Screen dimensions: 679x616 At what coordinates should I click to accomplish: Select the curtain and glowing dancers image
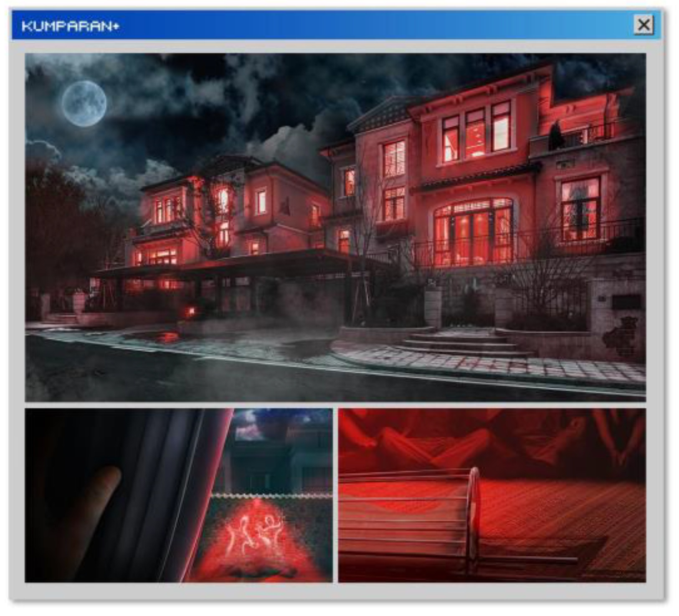(179, 495)
